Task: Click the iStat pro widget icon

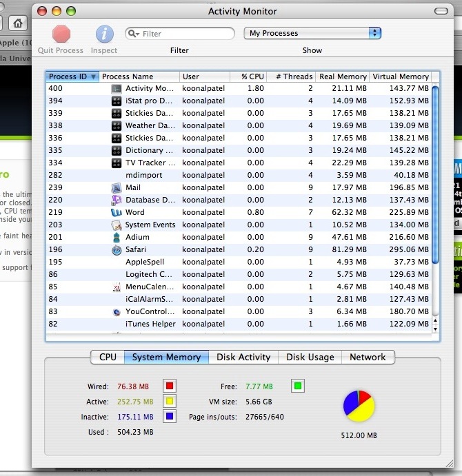Action: coord(117,101)
